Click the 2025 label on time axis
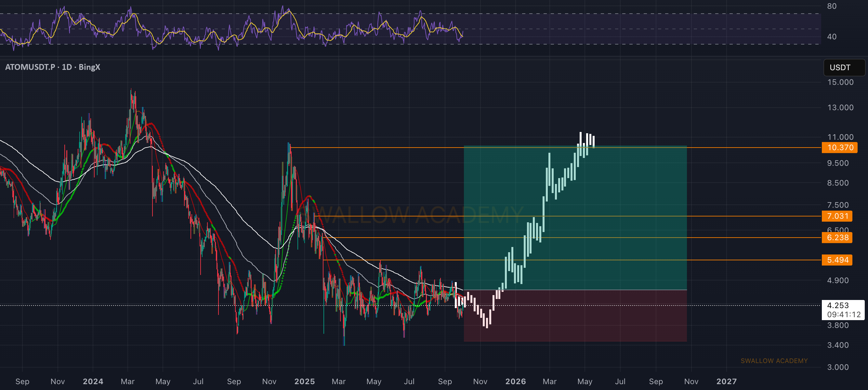Viewport: 868px width, 390px height. 304,381
